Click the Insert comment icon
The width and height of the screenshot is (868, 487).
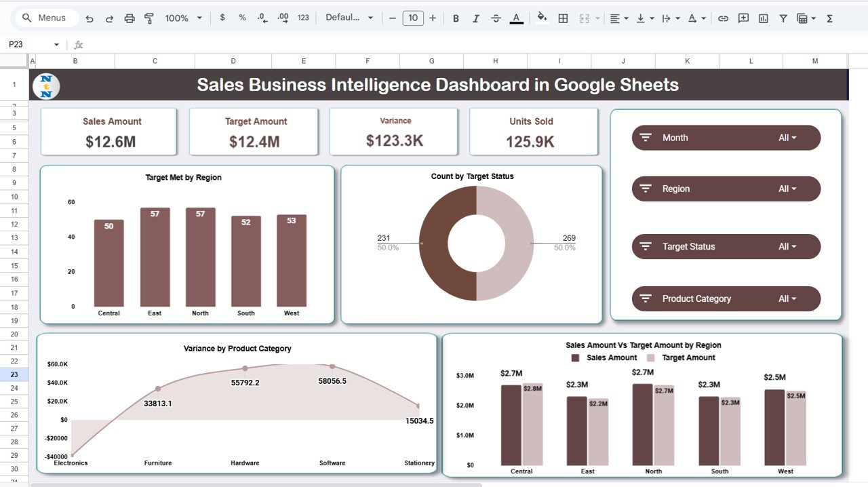point(743,18)
